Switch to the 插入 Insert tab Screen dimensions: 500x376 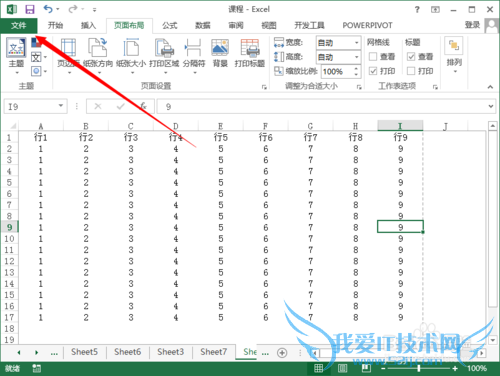(x=88, y=25)
